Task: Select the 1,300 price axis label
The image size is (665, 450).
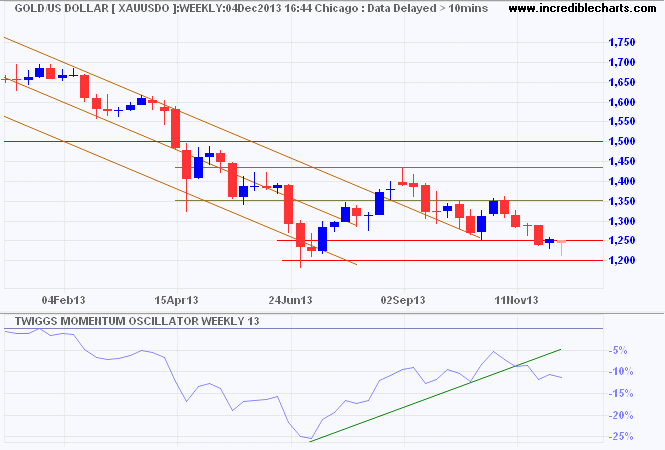Action: click(622, 221)
